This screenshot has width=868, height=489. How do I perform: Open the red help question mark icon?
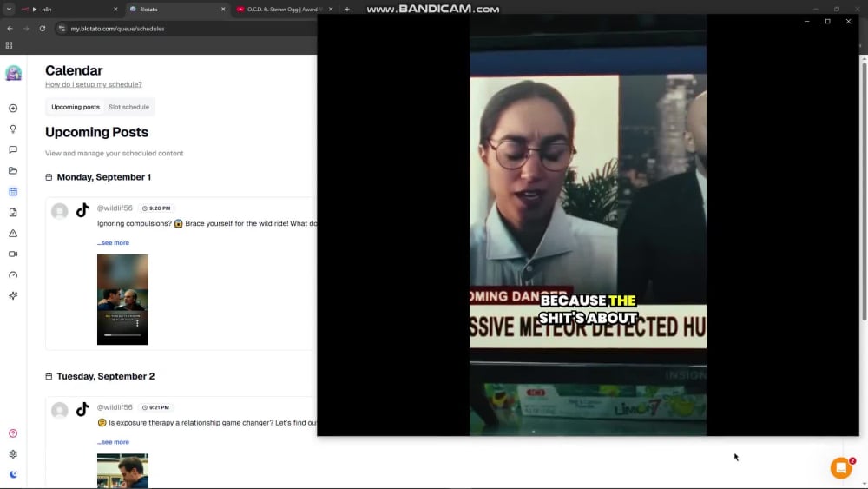[x=13, y=433]
